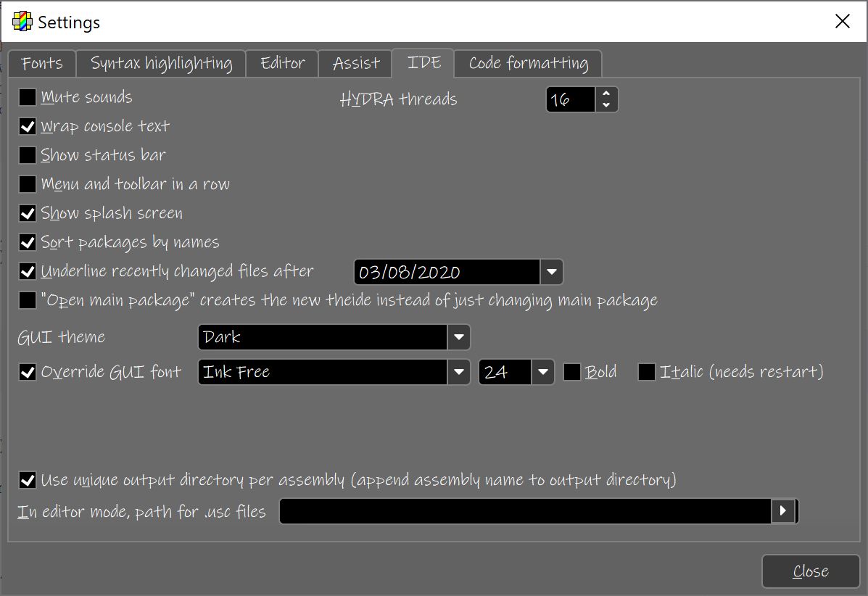Uncheck Wrap console text
Image resolution: width=868 pixels, height=596 pixels.
(28, 126)
